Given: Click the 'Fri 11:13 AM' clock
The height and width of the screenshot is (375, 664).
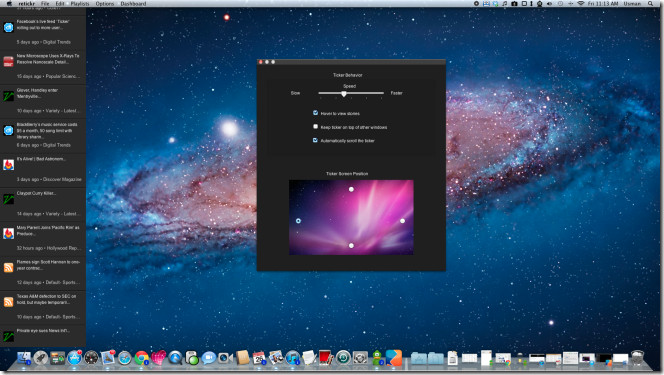Looking at the screenshot, I should click(603, 3).
